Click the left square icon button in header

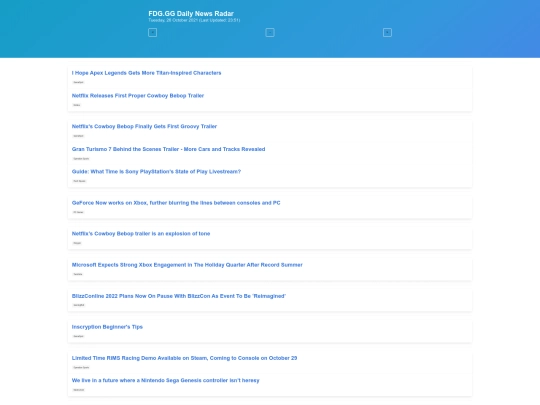pos(153,33)
